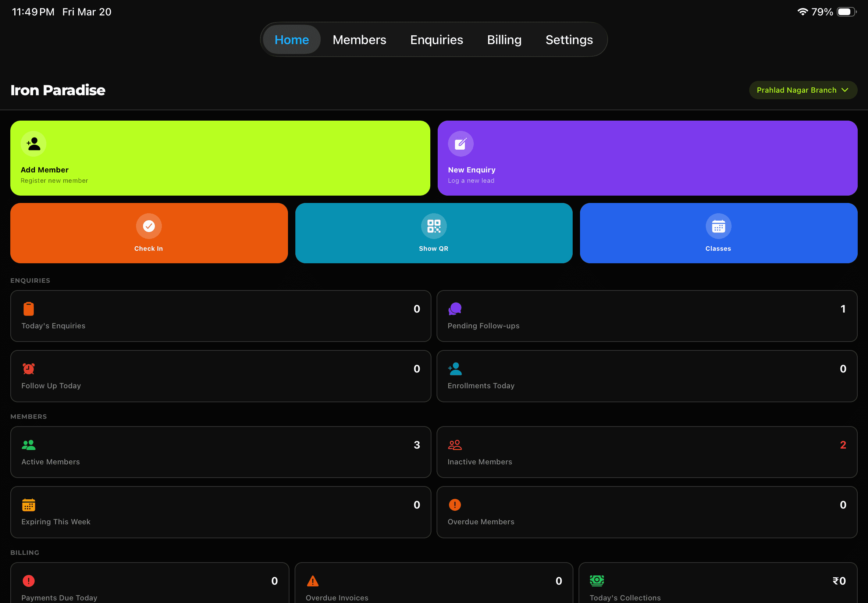The image size is (868, 603).
Task: View the Expiring This Week list
Action: click(x=220, y=512)
